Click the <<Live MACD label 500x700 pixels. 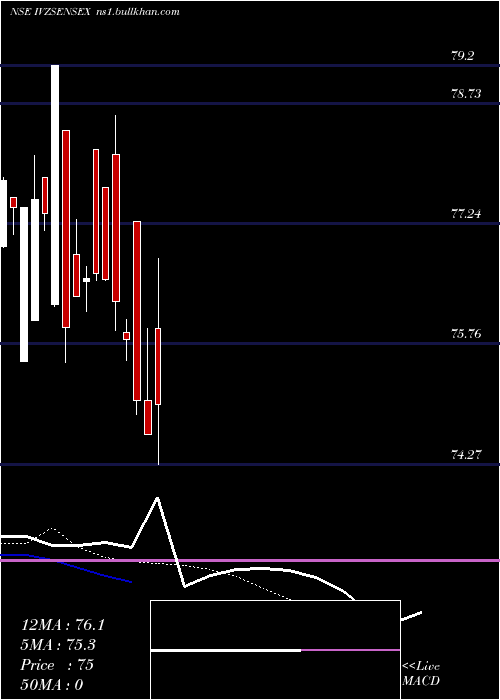421,674
